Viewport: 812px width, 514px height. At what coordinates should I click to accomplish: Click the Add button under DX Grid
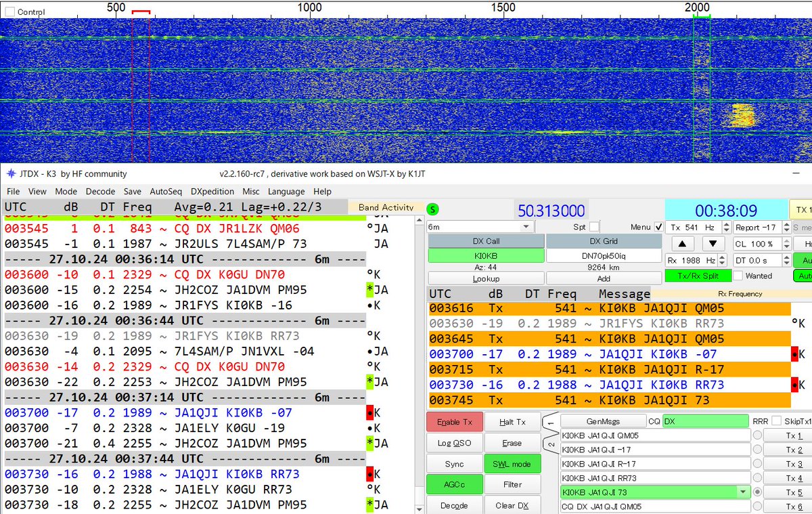tap(604, 278)
